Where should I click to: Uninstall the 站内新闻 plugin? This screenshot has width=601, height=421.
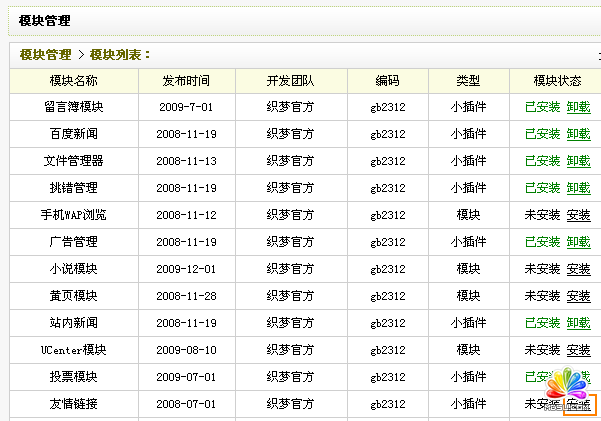578,323
